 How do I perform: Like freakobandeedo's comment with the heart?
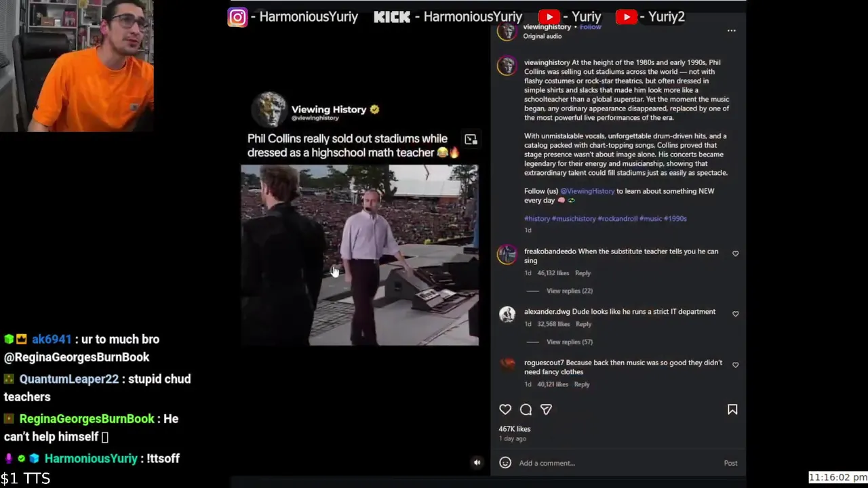click(x=735, y=253)
